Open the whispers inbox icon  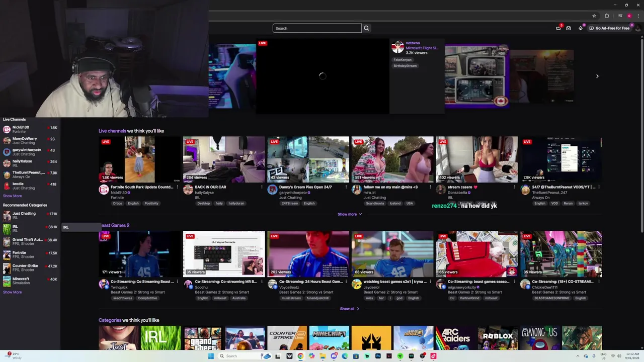point(569,28)
